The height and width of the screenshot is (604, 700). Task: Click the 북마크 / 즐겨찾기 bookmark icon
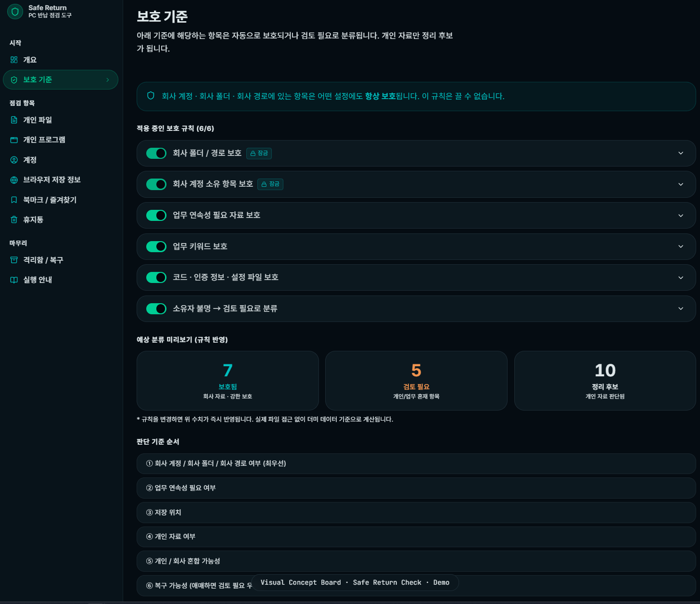(14, 200)
